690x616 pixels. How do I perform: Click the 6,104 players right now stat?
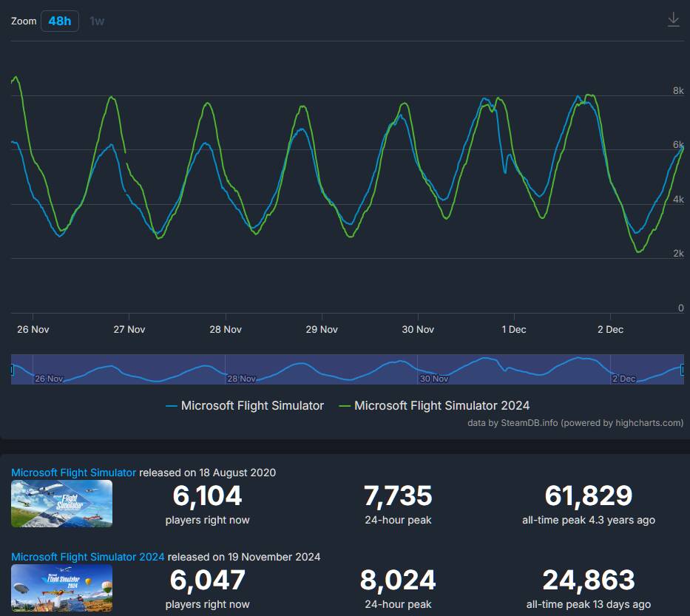(x=207, y=496)
